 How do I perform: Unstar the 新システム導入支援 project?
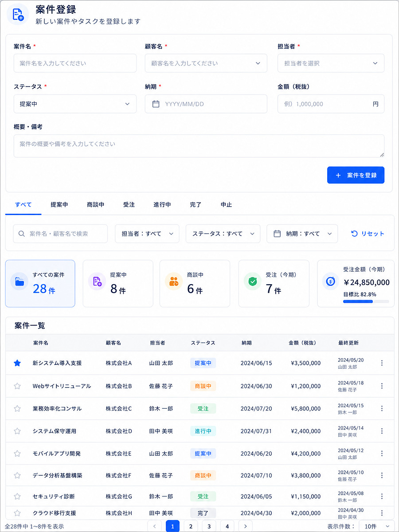[x=17, y=363]
